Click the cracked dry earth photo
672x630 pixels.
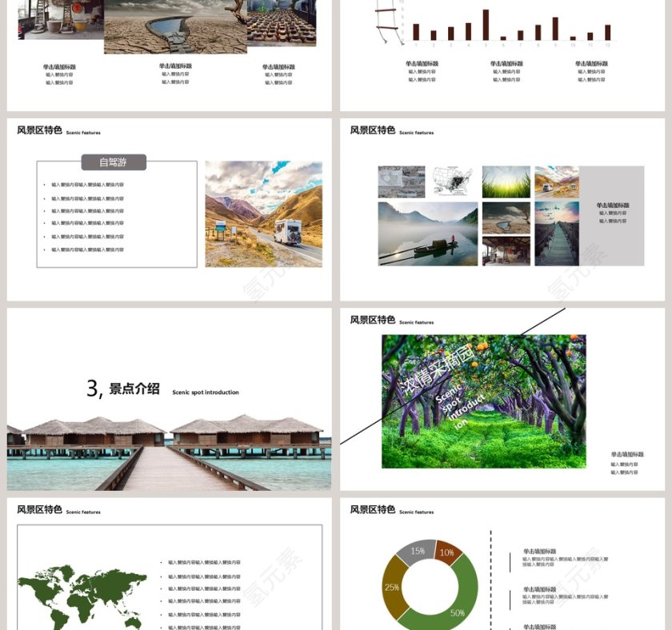(x=175, y=26)
